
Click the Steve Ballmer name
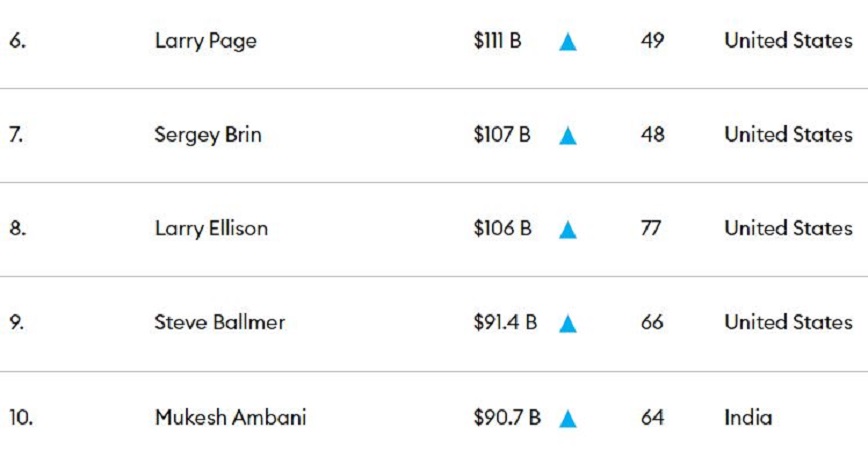(219, 323)
